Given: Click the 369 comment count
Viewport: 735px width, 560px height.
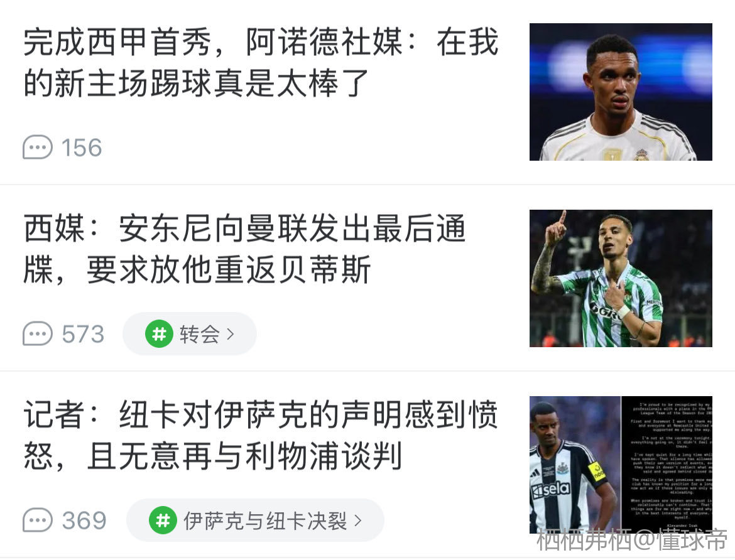Looking at the screenshot, I should point(84,520).
